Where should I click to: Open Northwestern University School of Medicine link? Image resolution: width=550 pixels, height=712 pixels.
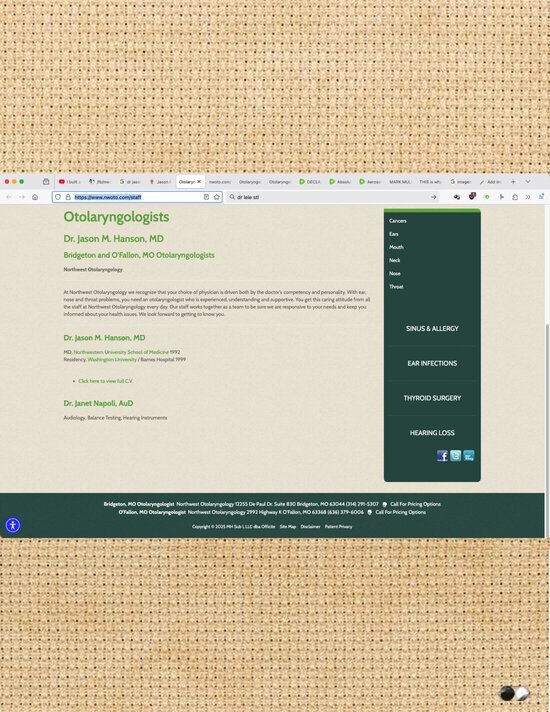point(121,352)
